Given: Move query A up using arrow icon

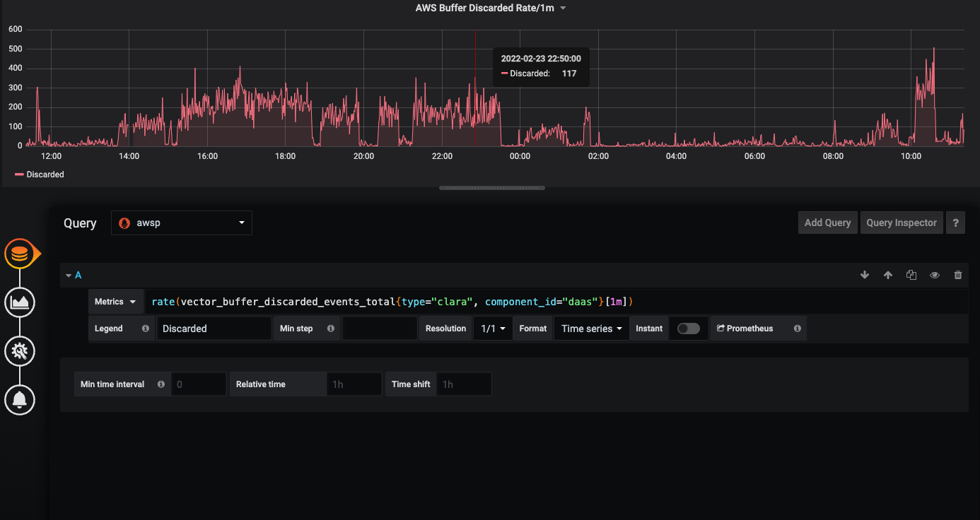Looking at the screenshot, I should (x=887, y=275).
